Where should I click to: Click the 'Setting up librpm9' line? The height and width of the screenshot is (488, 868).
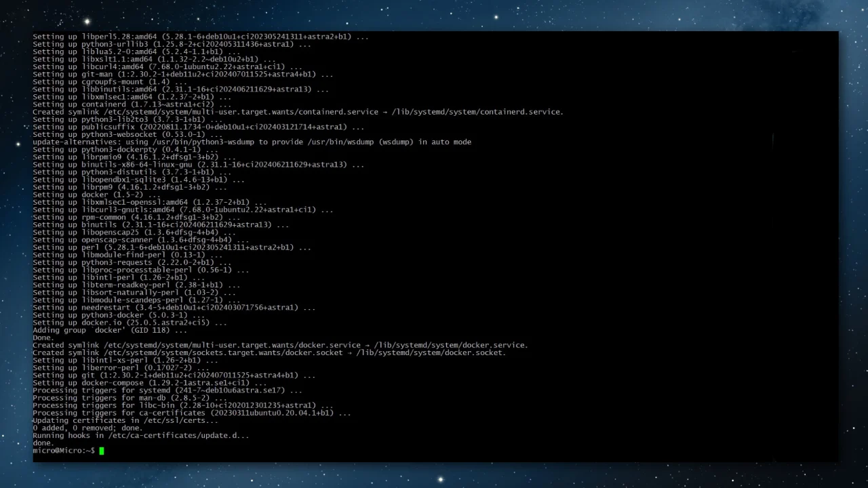[x=130, y=187]
